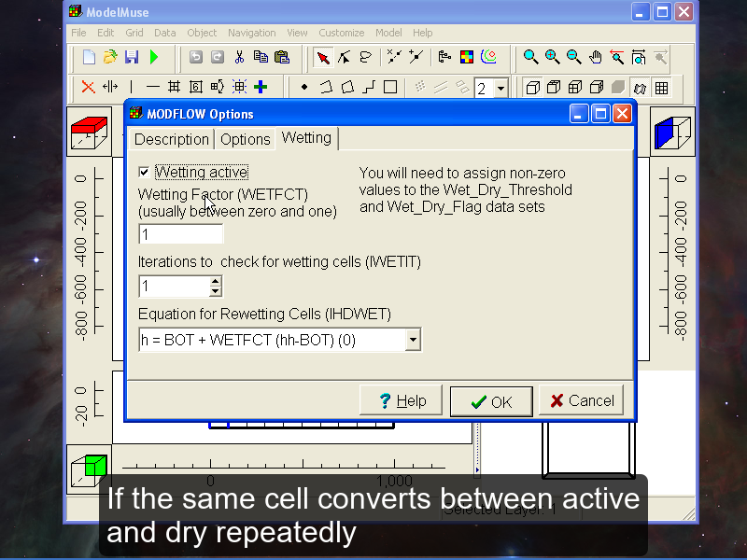Save the model with the floppy disk icon
The image size is (747, 560).
[x=132, y=57]
